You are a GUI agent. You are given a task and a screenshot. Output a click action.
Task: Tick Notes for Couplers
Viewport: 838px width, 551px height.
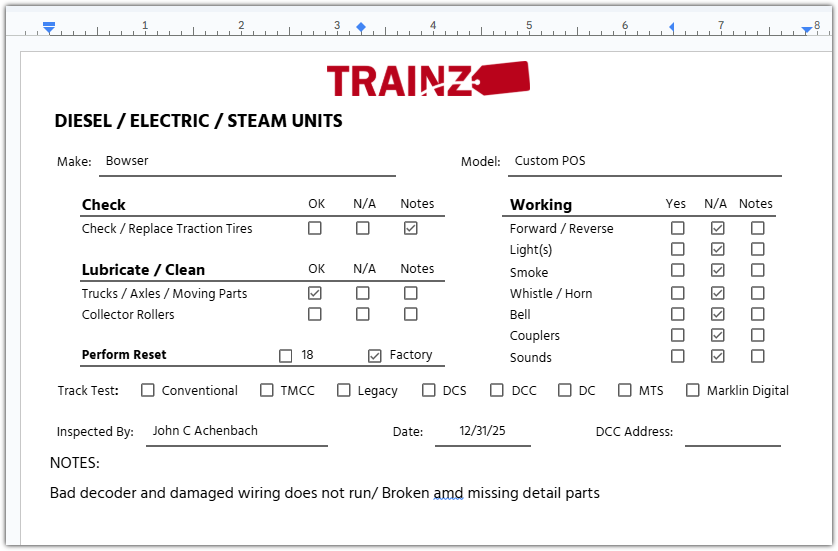pos(757,335)
